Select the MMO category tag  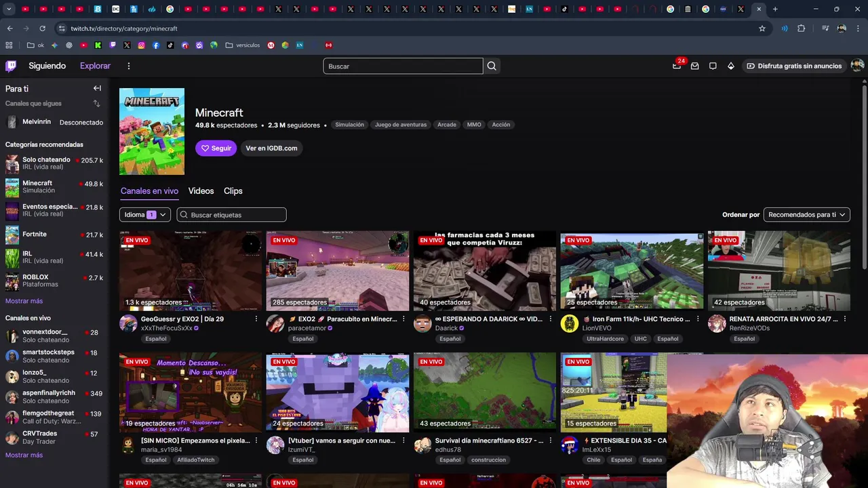point(474,125)
